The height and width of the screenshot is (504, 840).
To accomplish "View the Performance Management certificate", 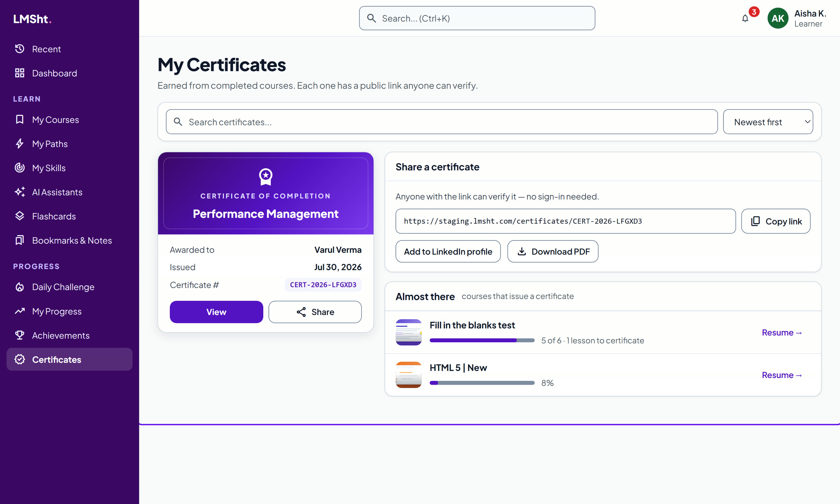I will pyautogui.click(x=216, y=312).
